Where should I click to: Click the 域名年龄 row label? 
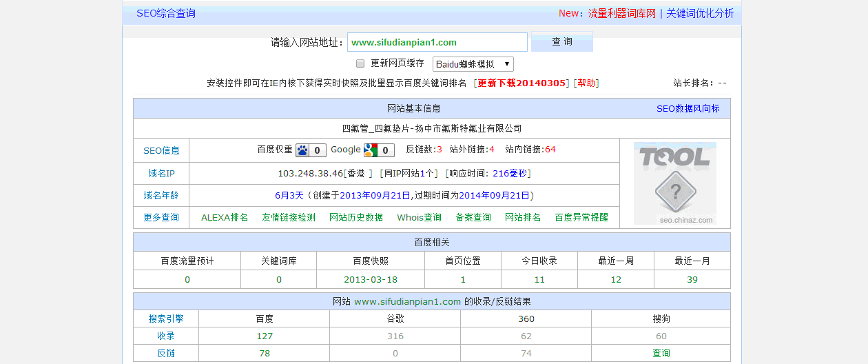161,195
